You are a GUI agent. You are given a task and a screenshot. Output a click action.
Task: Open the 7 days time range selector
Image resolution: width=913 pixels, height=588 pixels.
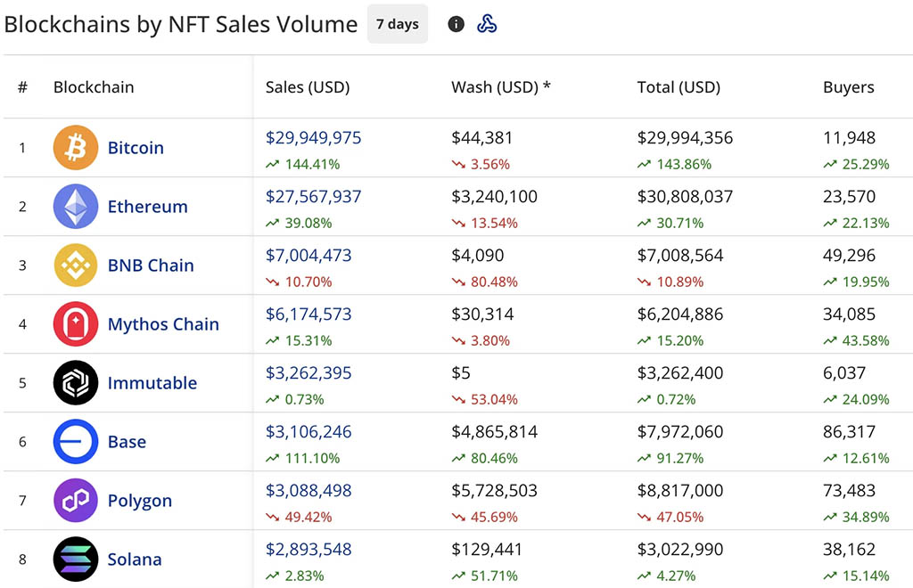pyautogui.click(x=398, y=24)
